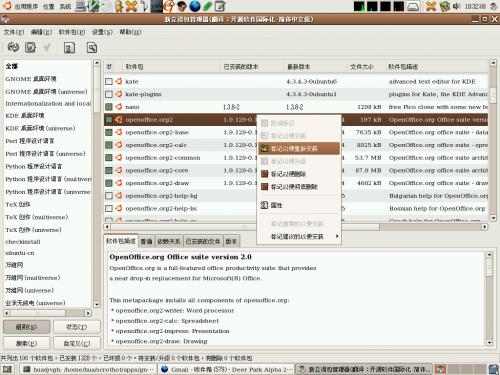Click the Ubuntu icon beside openoffice.org2-base
This screenshot has width=500, height=375.
click(x=119, y=132)
